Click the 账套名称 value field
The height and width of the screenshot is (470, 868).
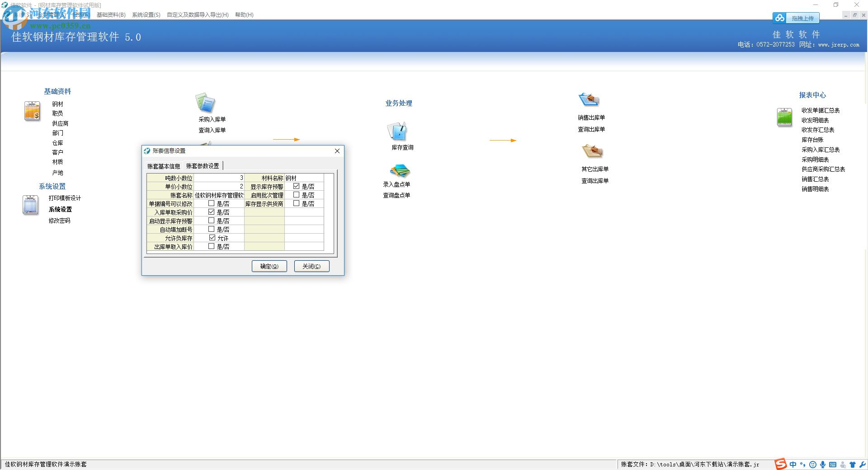219,195
